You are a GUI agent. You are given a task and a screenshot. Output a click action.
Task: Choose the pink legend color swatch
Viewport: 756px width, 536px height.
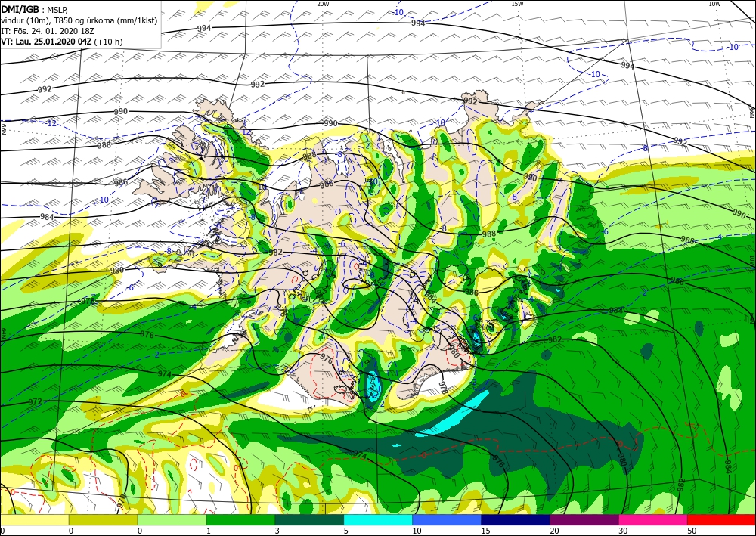[653, 520]
